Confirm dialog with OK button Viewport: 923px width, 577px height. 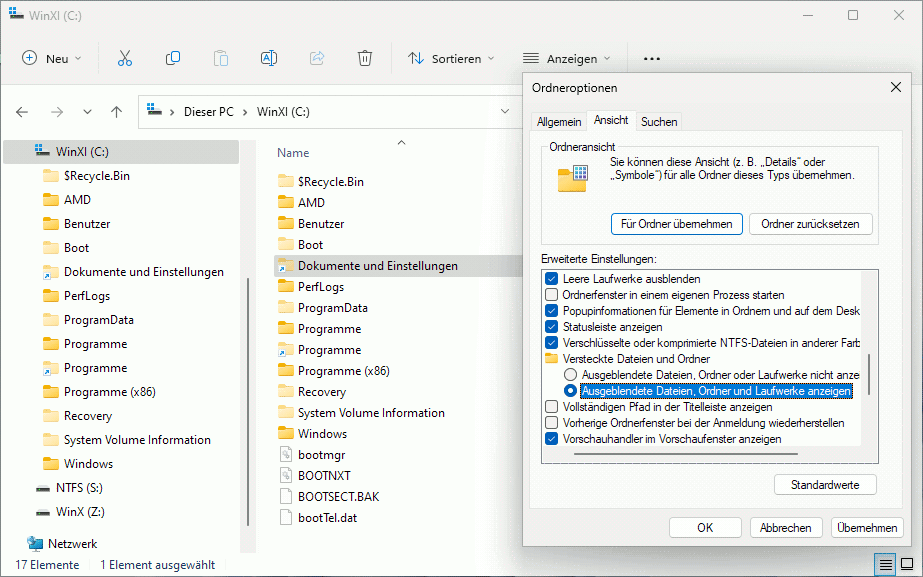(x=705, y=528)
